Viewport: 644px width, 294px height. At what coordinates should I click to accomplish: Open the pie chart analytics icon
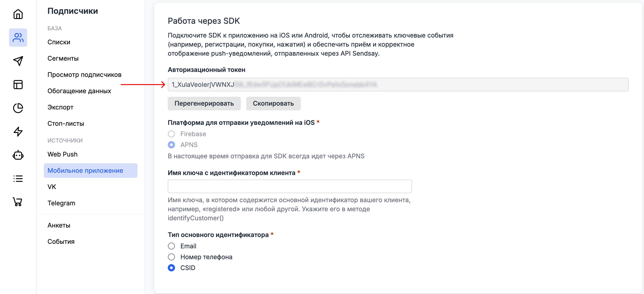(18, 108)
